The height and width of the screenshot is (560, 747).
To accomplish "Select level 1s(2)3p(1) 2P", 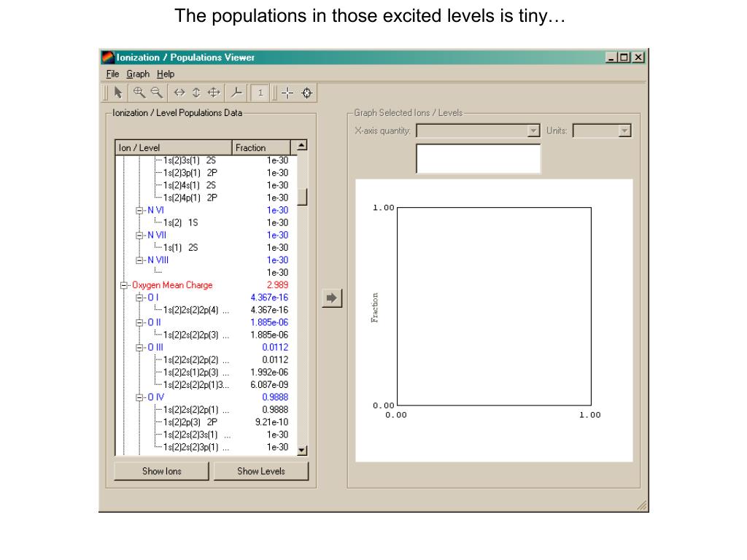I will [x=190, y=173].
